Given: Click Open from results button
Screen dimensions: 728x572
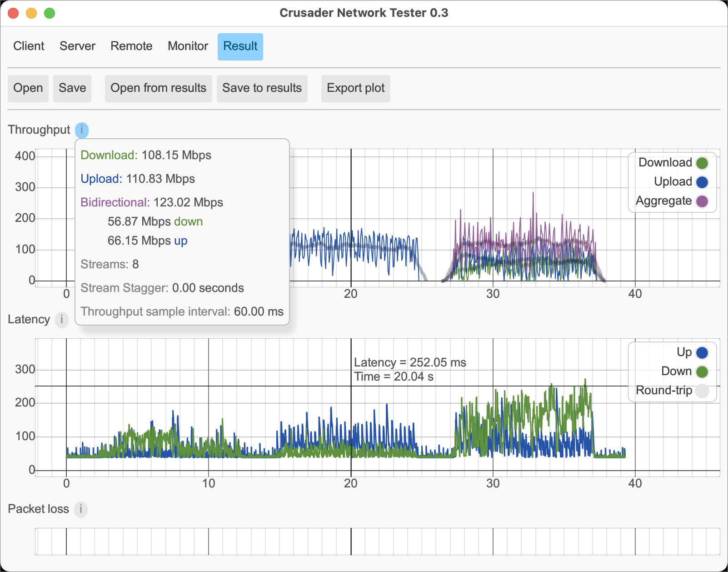Looking at the screenshot, I should 159,88.
